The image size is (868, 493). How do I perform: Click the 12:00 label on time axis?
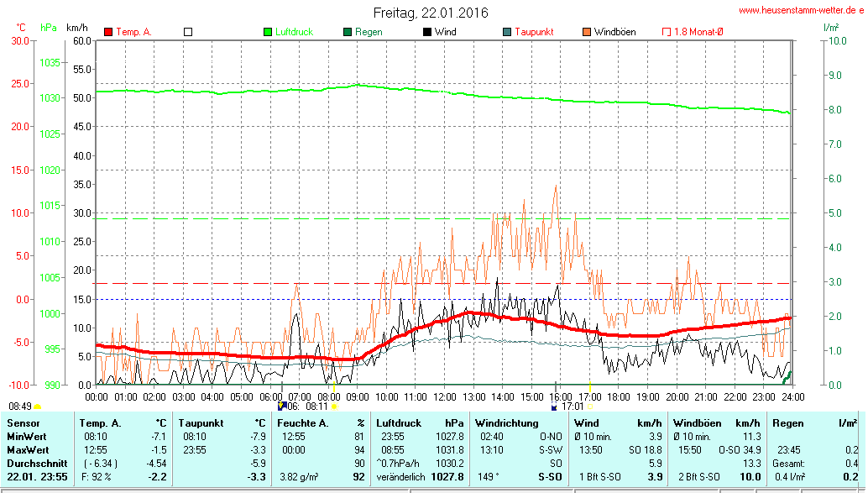coord(444,396)
